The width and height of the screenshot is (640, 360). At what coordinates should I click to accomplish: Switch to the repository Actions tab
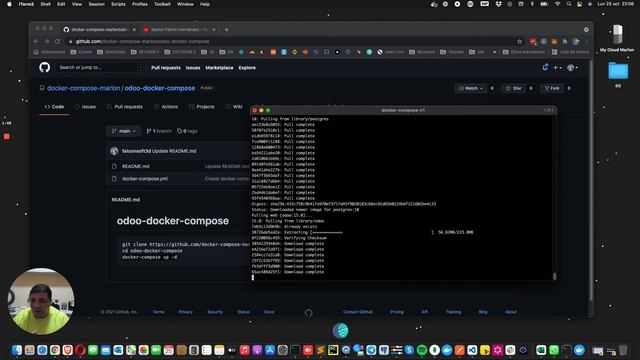tap(166, 107)
